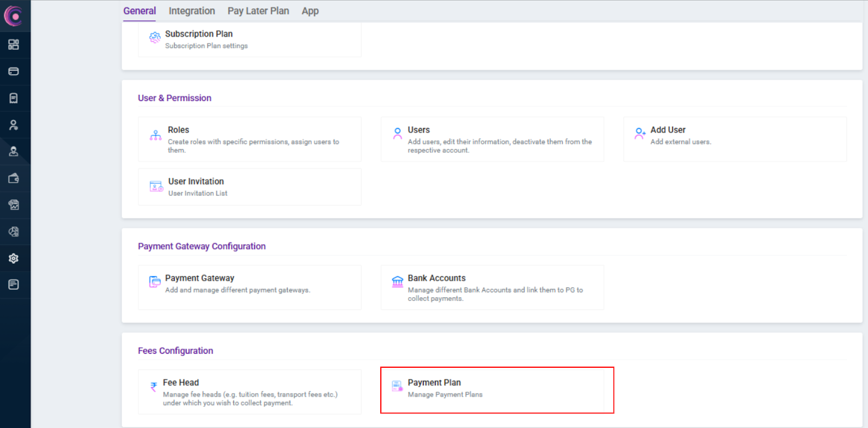
Task: Select the General tab
Action: (139, 11)
